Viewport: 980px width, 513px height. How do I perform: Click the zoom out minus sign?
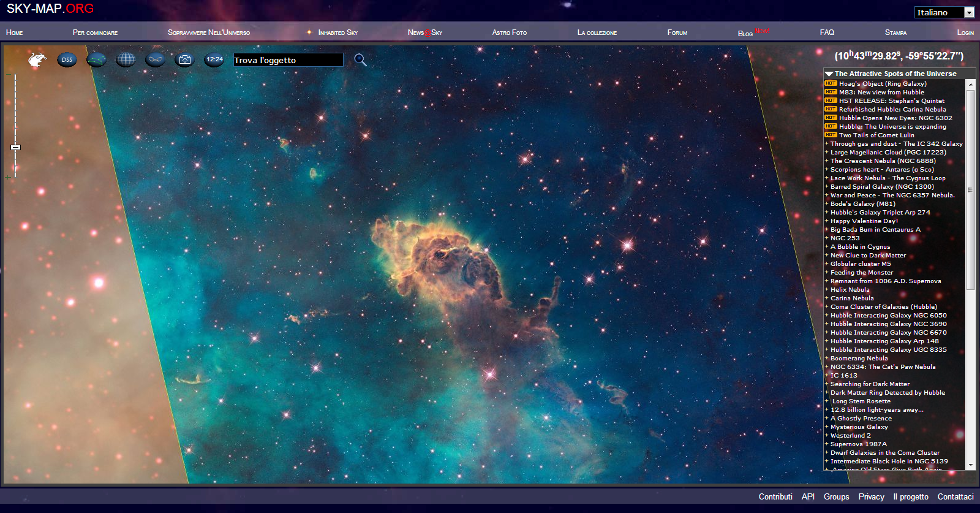coord(9,75)
